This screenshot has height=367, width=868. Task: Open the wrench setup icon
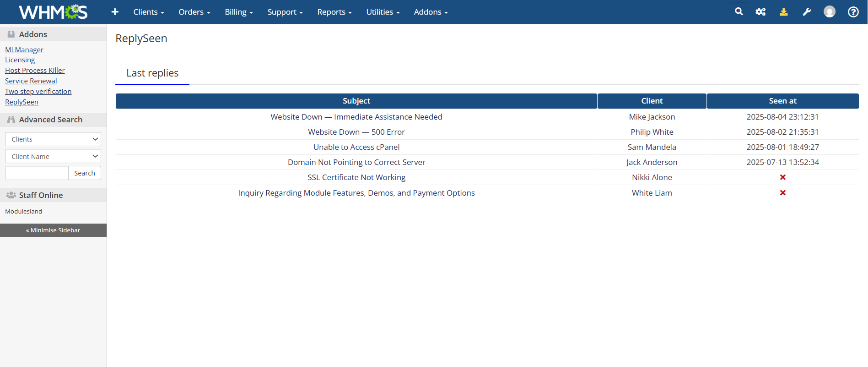807,12
